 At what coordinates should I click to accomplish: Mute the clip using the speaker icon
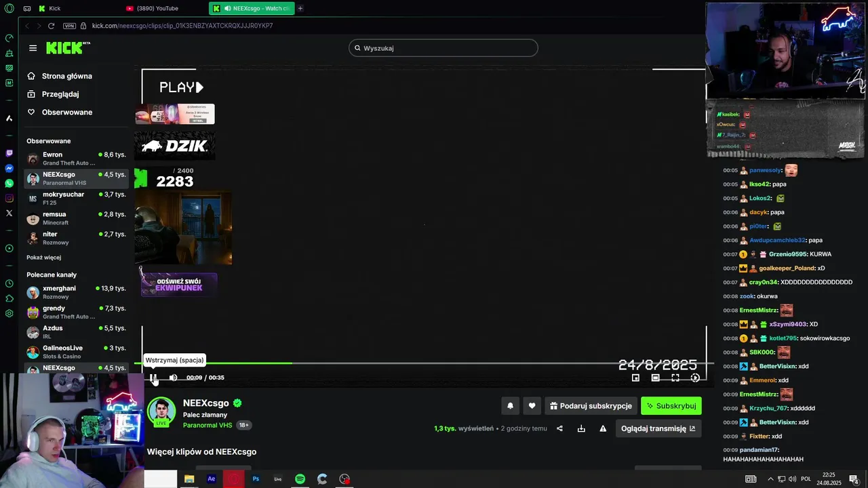click(173, 378)
